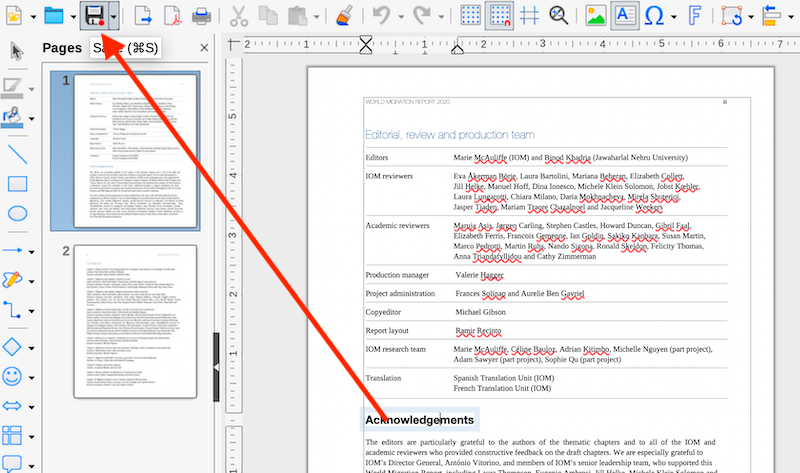This screenshot has height=473, width=800.
Task: Click the Align objects icon
Action: (771, 16)
